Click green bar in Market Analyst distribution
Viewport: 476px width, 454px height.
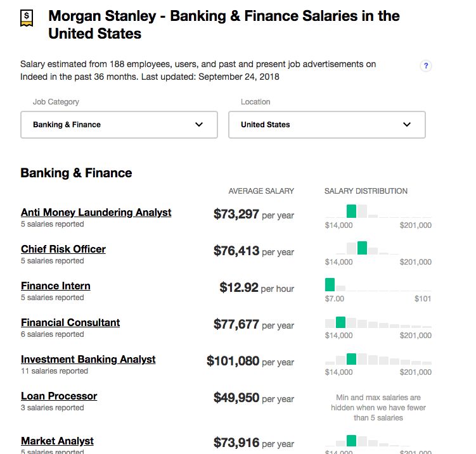point(351,440)
